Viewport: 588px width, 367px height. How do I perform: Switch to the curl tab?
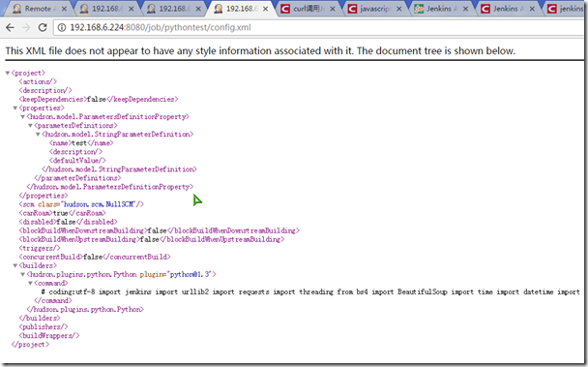click(x=308, y=9)
